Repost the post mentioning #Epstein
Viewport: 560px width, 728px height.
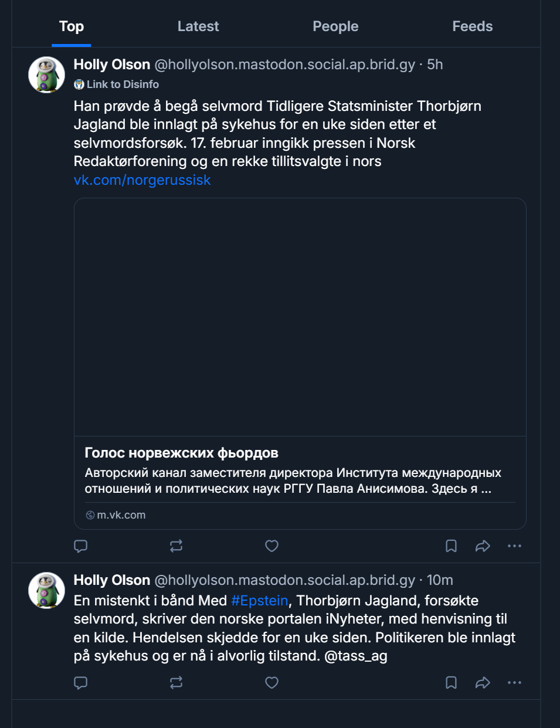176,683
